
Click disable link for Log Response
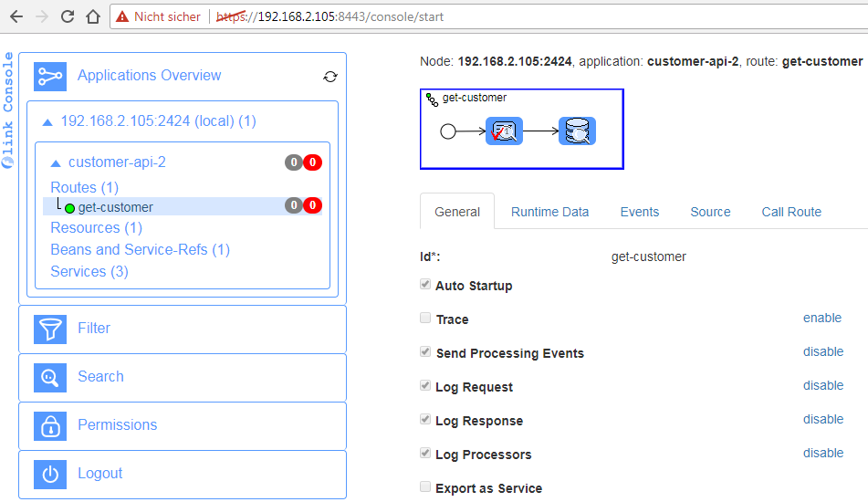[x=822, y=420]
